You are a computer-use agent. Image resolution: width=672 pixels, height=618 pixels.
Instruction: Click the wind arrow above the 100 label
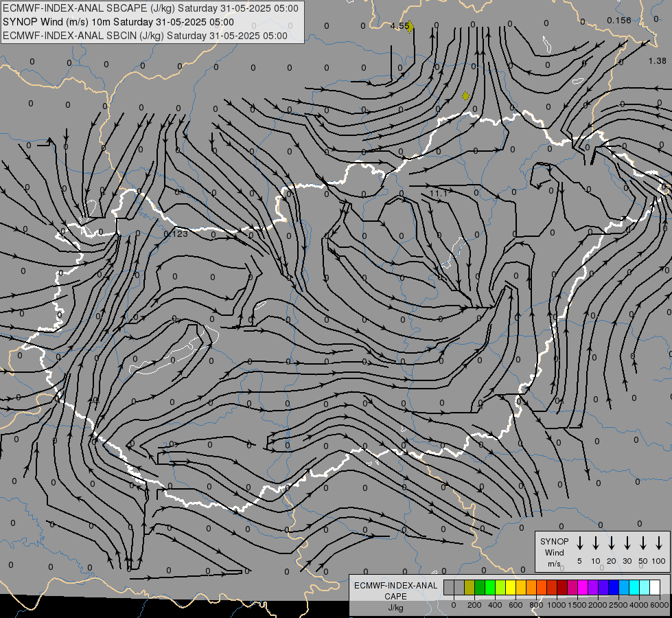click(x=659, y=543)
